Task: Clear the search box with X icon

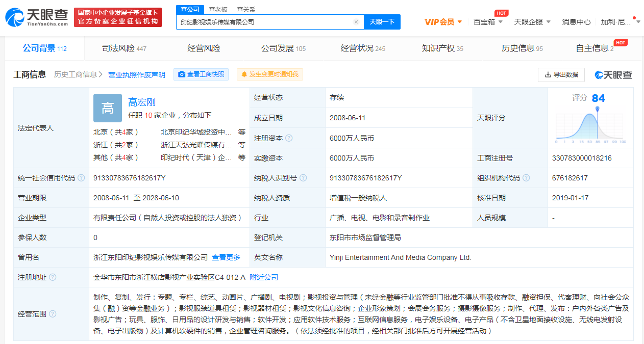Action: pos(356,22)
